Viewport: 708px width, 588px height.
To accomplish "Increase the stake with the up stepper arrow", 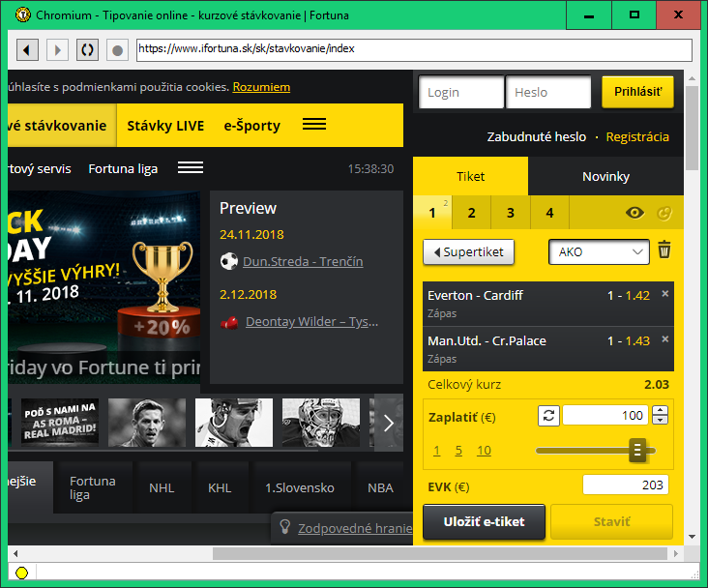I will tap(661, 410).
